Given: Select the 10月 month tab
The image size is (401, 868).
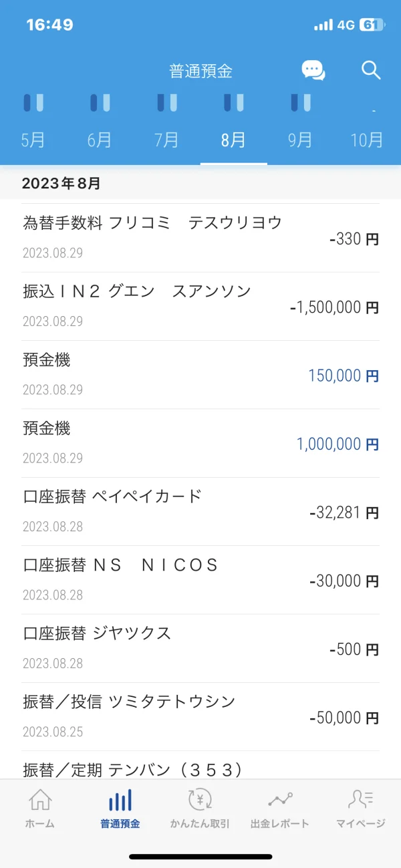Looking at the screenshot, I should (367, 140).
